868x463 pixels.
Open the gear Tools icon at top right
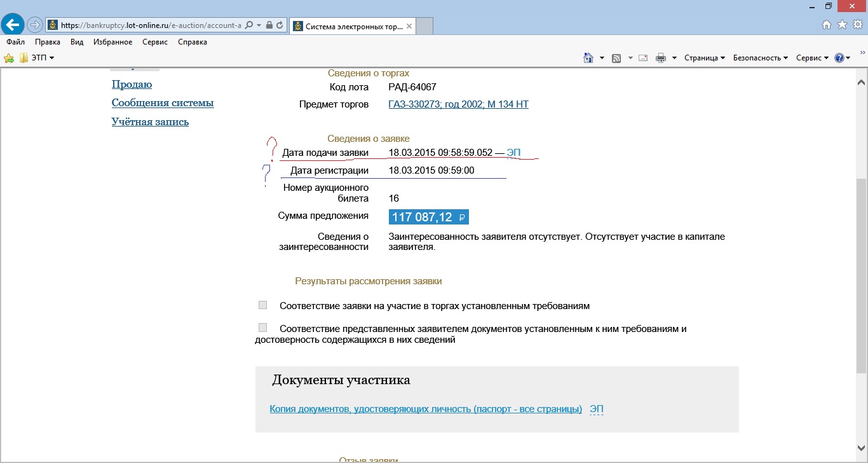(x=857, y=25)
